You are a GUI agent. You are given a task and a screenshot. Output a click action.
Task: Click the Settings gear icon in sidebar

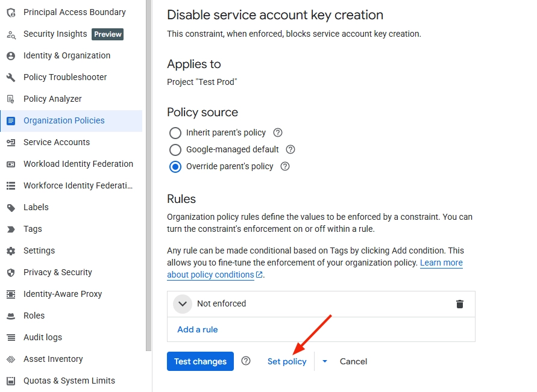(11, 250)
